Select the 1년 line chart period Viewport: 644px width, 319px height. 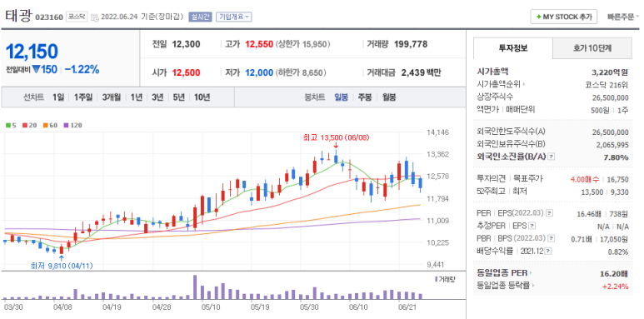[x=137, y=97]
